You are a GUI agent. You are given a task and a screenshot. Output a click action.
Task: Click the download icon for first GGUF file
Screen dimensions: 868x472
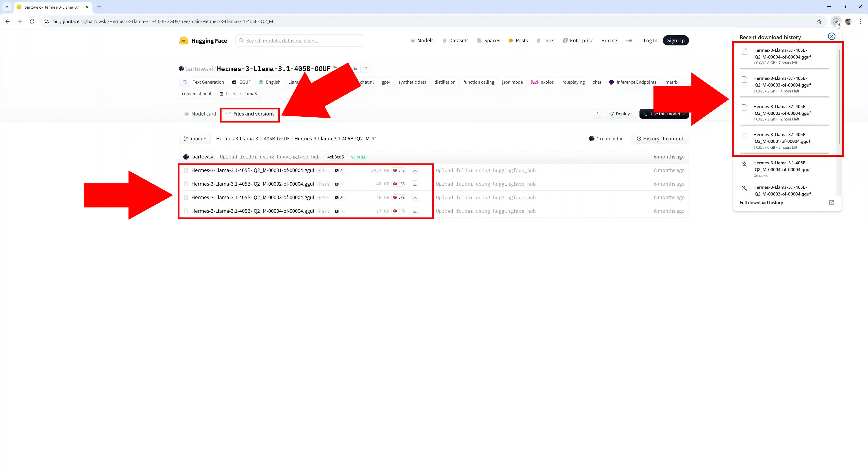click(415, 170)
